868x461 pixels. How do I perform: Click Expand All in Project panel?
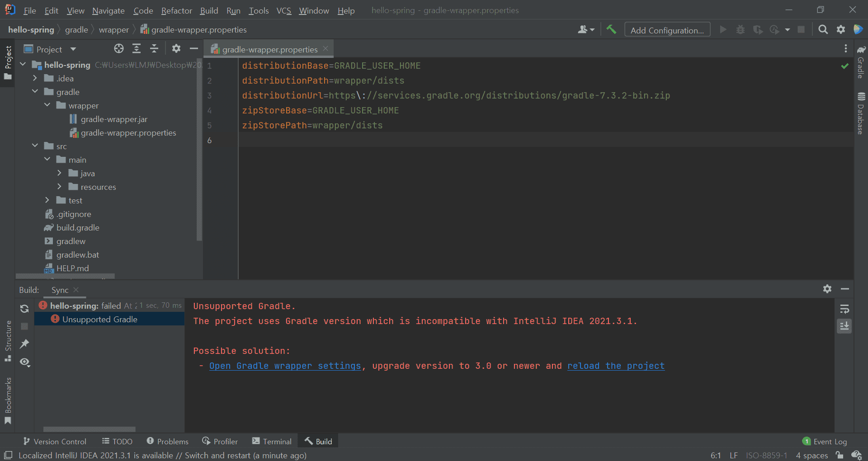click(137, 49)
